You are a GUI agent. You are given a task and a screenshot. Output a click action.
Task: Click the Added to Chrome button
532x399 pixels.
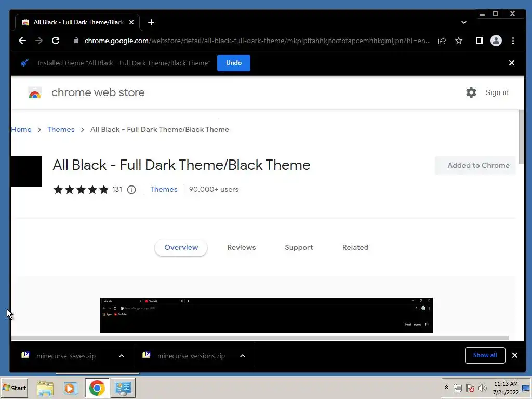tap(475, 166)
